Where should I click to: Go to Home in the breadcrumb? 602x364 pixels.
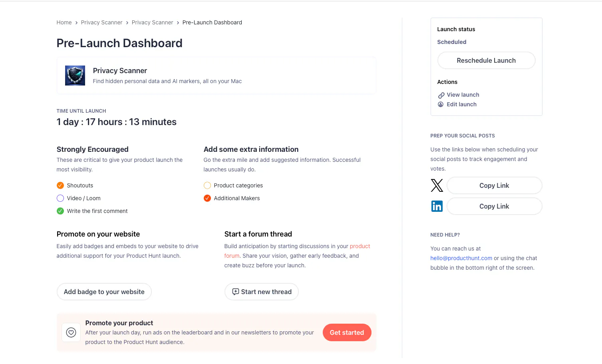coord(64,22)
